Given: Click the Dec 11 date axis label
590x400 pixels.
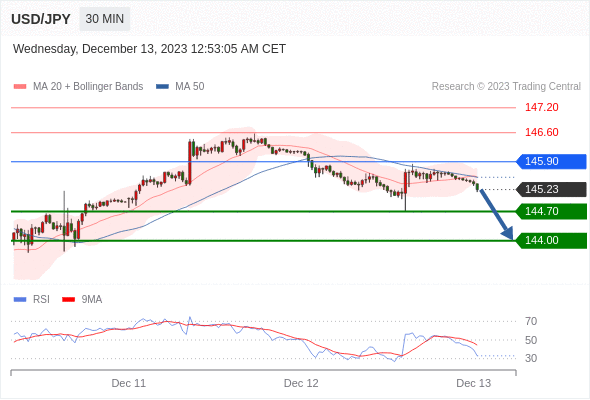Looking at the screenshot, I should (128, 383).
